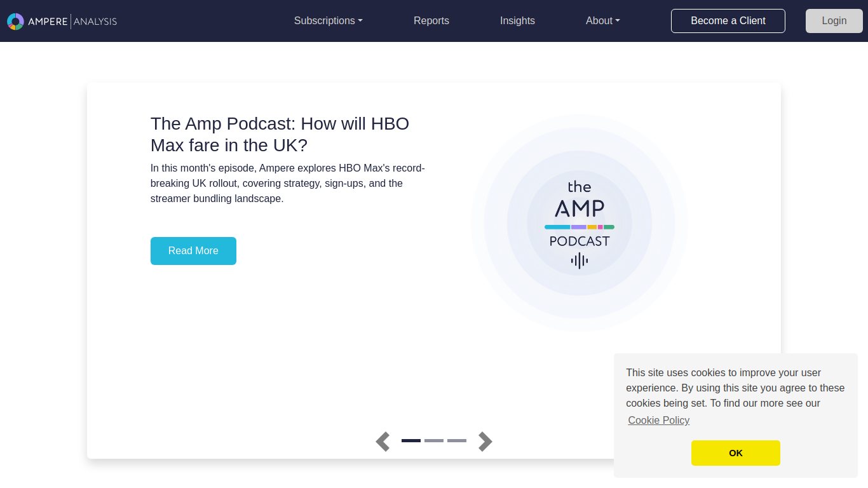Click the Become a Client button
The height and width of the screenshot is (488, 868).
[x=728, y=21]
